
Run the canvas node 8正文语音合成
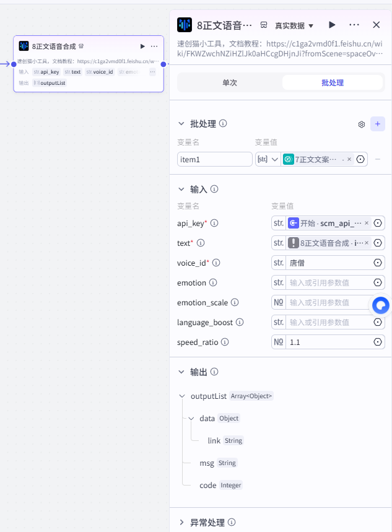tap(142, 46)
